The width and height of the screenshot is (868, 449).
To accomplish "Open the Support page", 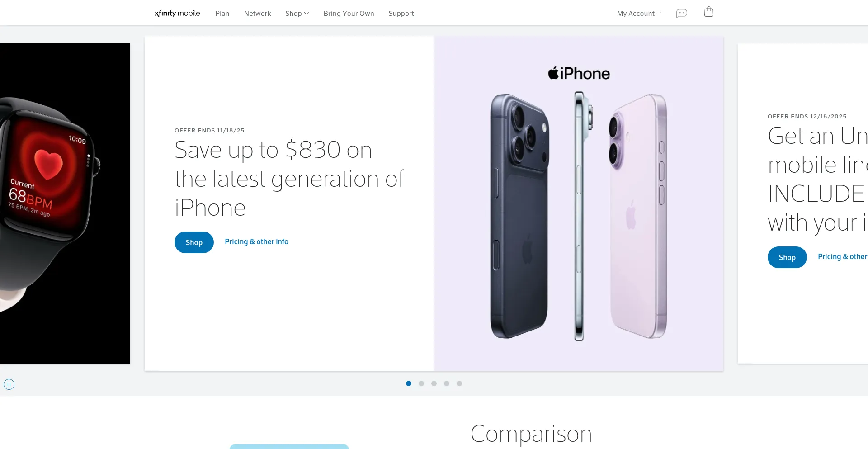I will coord(401,14).
